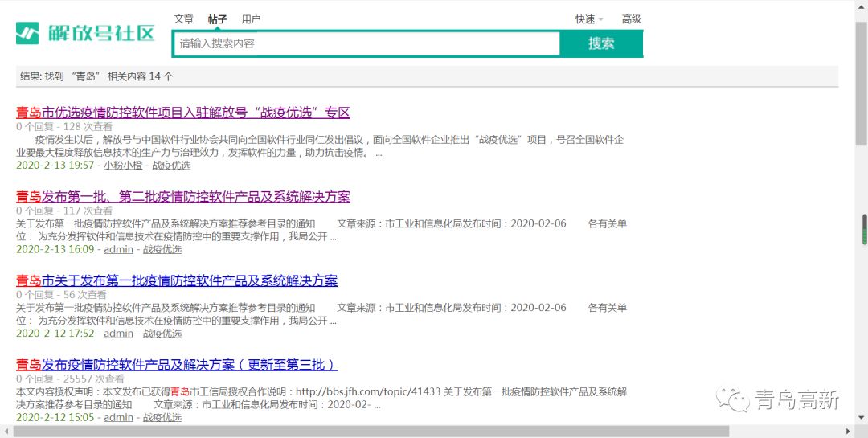The height and width of the screenshot is (438, 868).
Task: Click the horizontal scrollbar left arrow
Action: point(6,432)
